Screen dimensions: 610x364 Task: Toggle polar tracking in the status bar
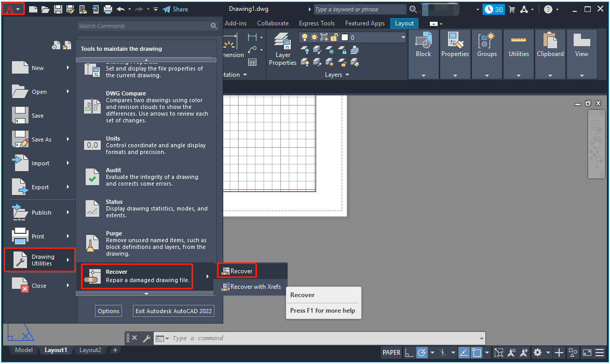pyautogui.click(x=422, y=353)
